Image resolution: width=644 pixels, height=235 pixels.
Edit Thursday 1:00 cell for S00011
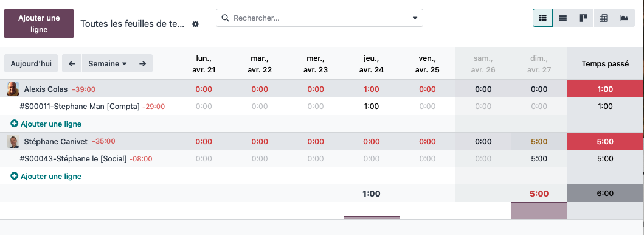372,107
